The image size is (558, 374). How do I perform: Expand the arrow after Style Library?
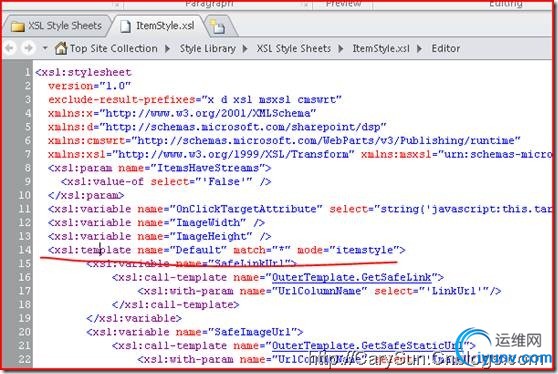click(245, 48)
